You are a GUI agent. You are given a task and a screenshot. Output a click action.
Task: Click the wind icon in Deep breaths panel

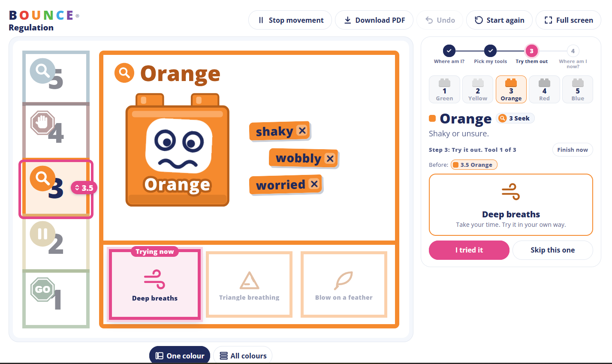pos(511,192)
